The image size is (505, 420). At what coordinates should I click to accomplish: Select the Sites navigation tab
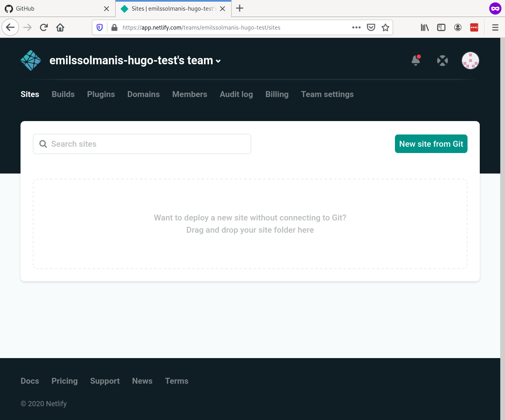pos(30,94)
